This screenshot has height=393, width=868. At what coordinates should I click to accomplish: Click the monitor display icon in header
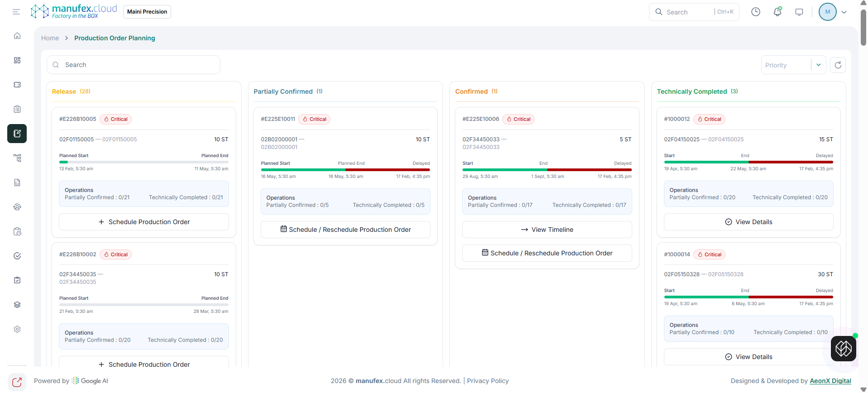pyautogui.click(x=799, y=12)
